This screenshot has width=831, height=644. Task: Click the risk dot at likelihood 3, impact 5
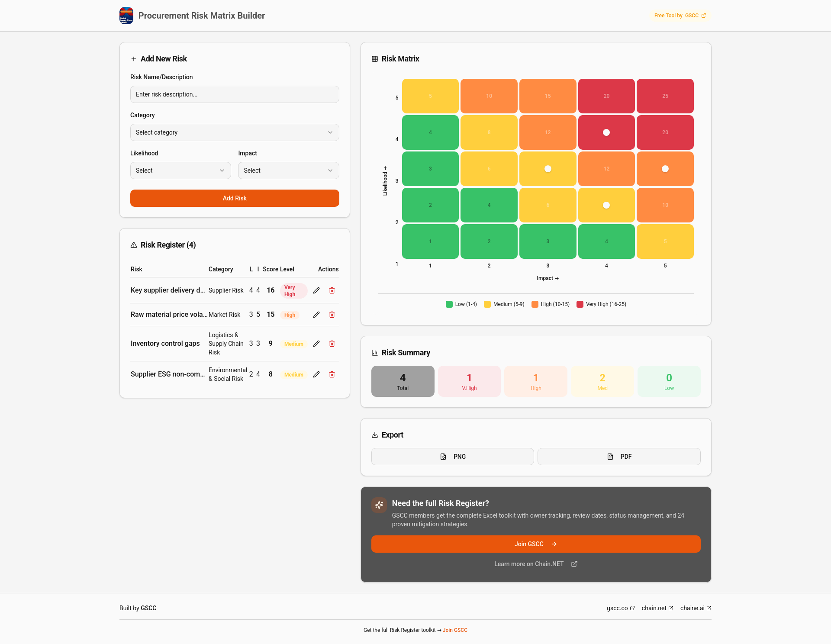point(665,169)
